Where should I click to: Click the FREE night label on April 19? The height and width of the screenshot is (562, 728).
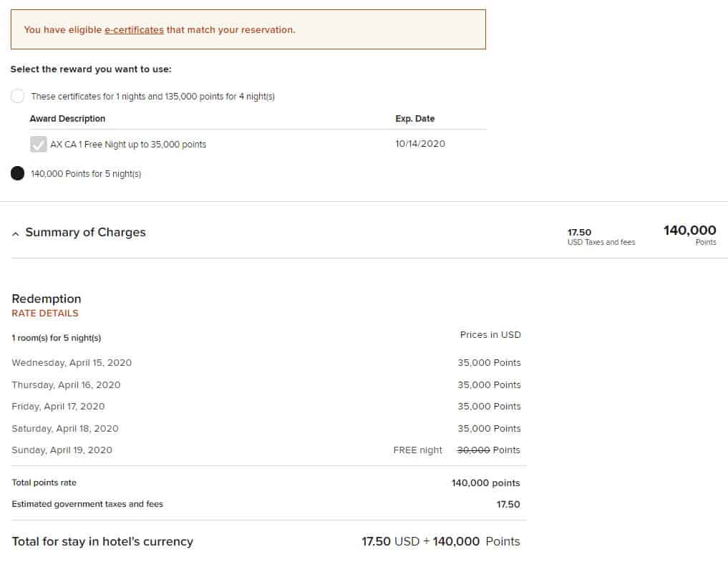(x=417, y=450)
